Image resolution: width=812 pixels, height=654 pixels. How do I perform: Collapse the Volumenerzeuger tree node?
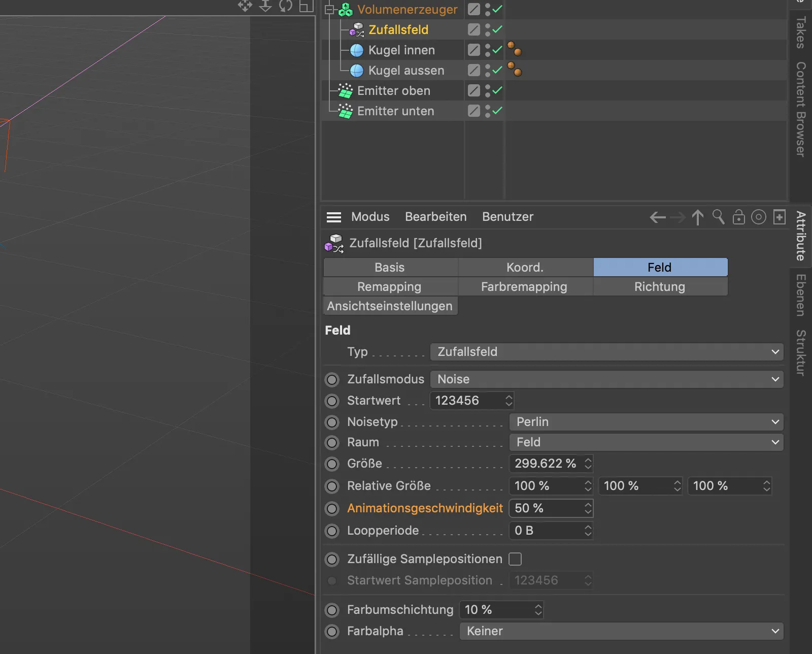click(x=329, y=10)
